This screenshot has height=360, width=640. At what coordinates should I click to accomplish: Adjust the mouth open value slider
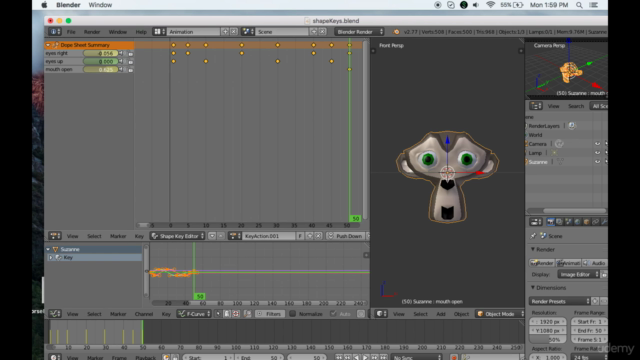(100, 69)
